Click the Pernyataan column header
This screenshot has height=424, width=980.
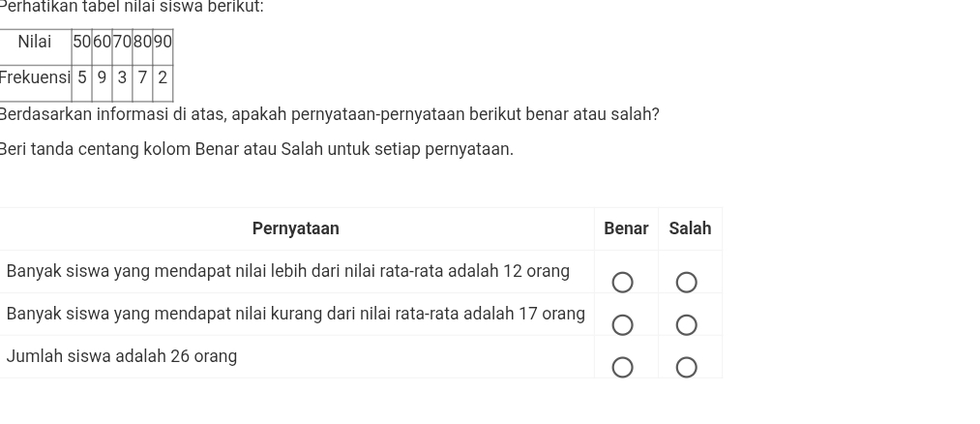295,228
